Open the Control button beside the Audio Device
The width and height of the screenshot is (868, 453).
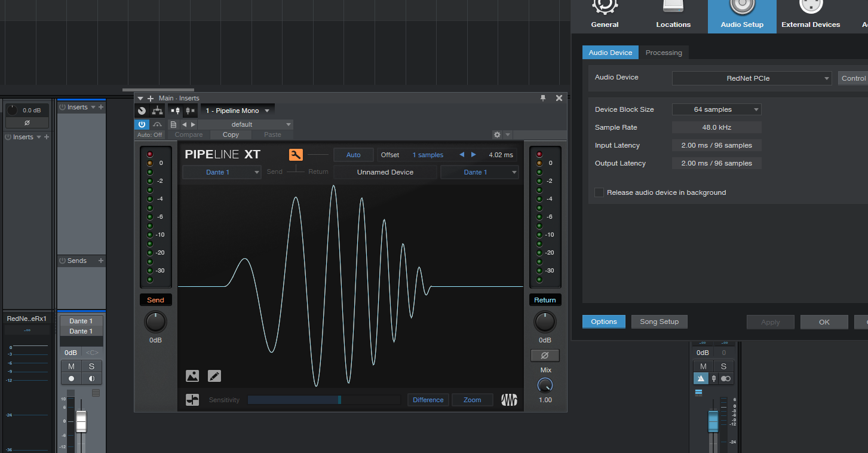[x=854, y=78]
